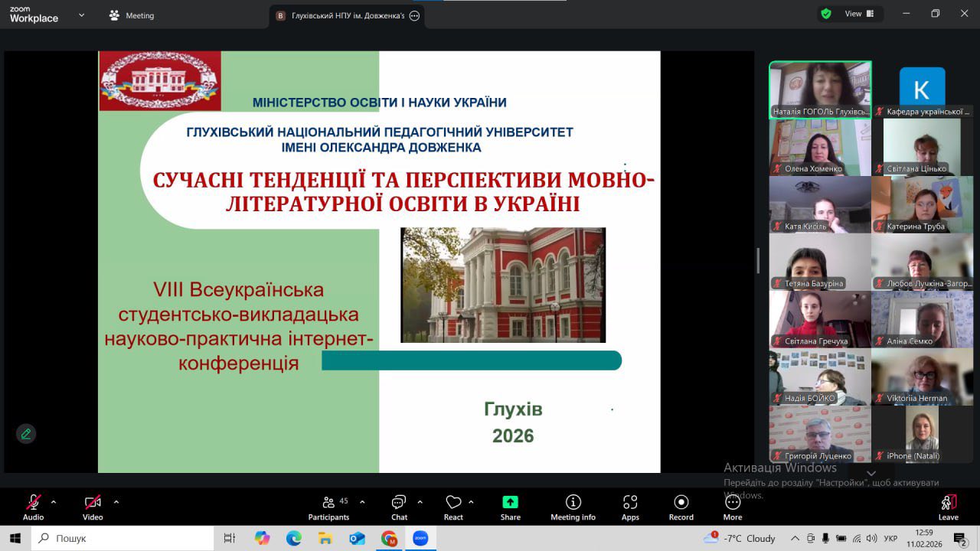Click the green Share screen button
Screen dimensions: 980x551
pos(510,507)
